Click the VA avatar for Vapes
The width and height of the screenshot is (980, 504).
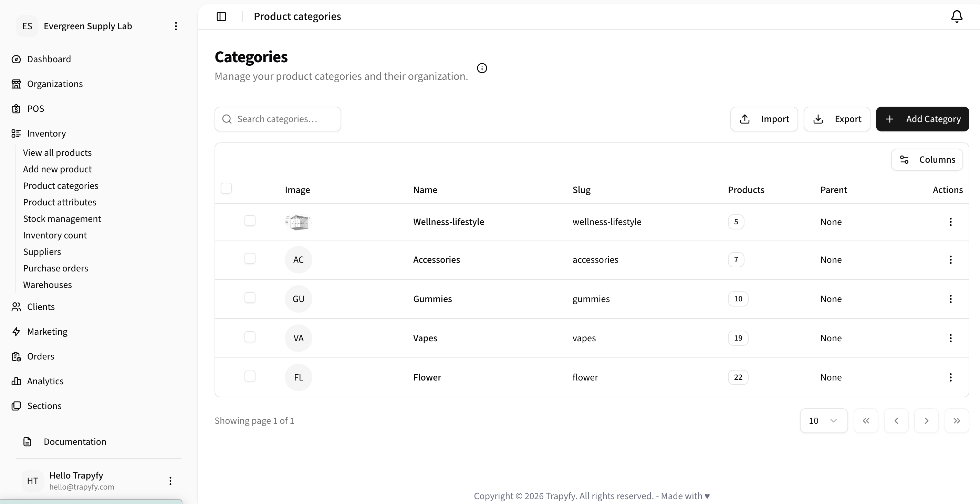(298, 338)
